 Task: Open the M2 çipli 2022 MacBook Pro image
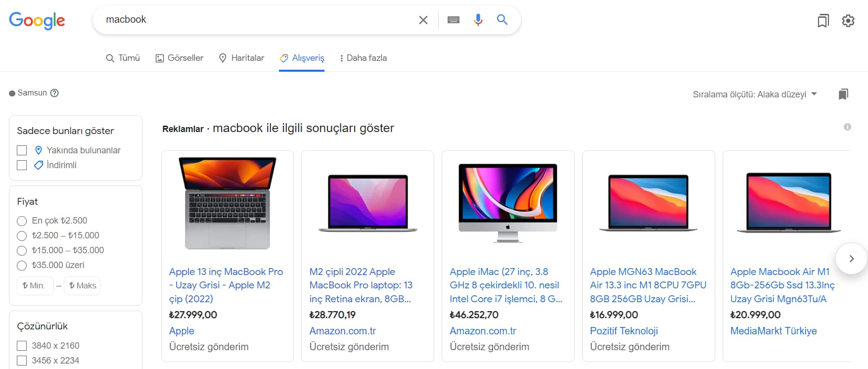pos(368,203)
